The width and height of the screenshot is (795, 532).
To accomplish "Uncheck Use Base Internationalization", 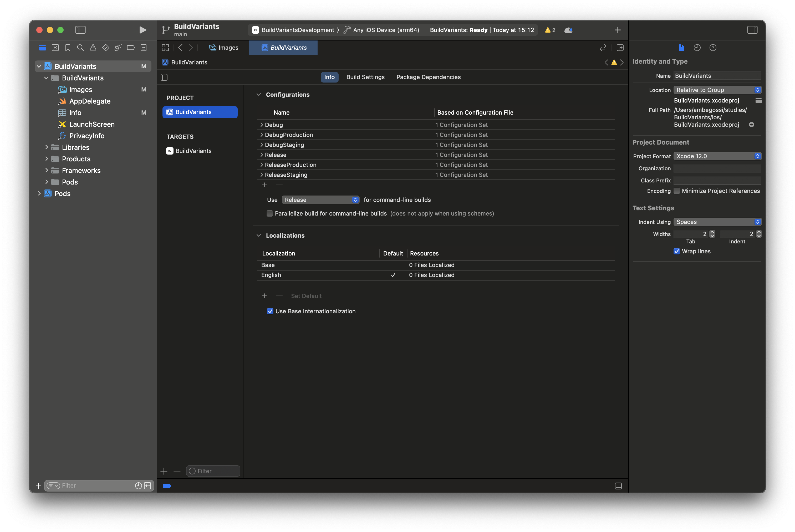I will pos(270,311).
